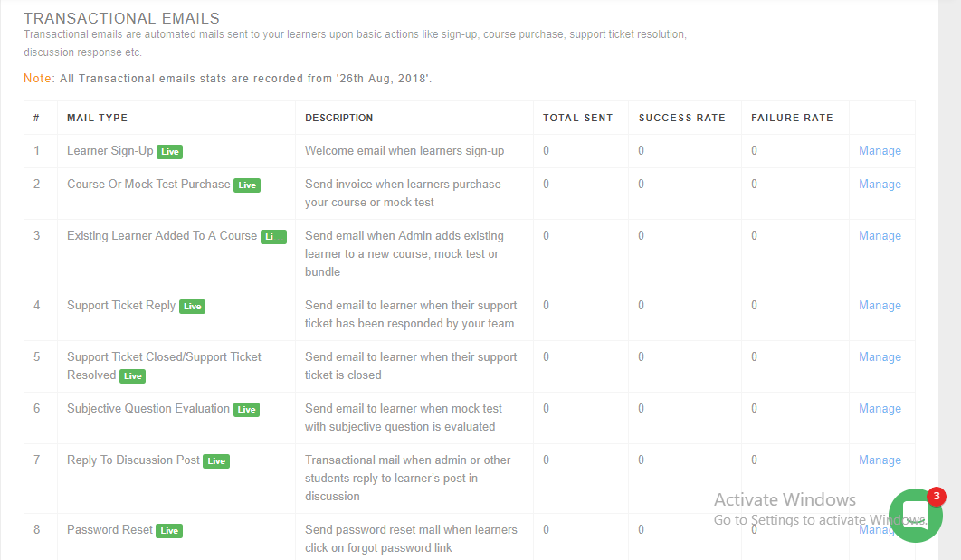Open Manage for Course Or Mock Test Purchase

tap(880, 184)
